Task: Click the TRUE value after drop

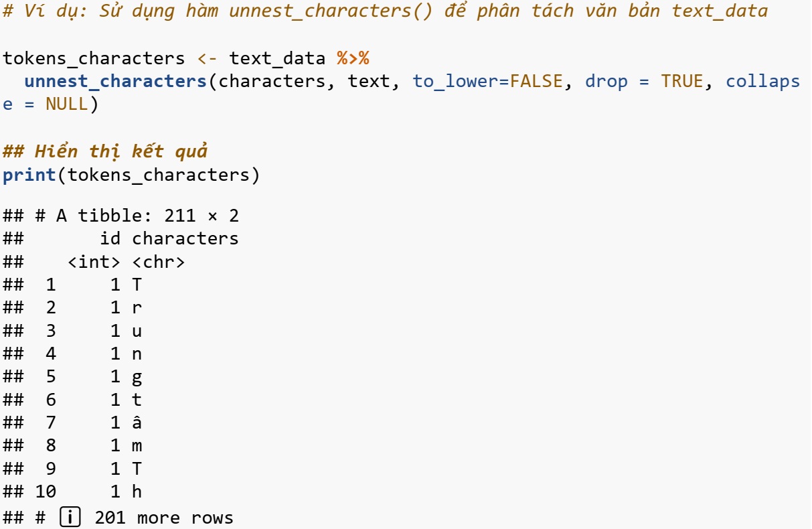Action: click(683, 82)
